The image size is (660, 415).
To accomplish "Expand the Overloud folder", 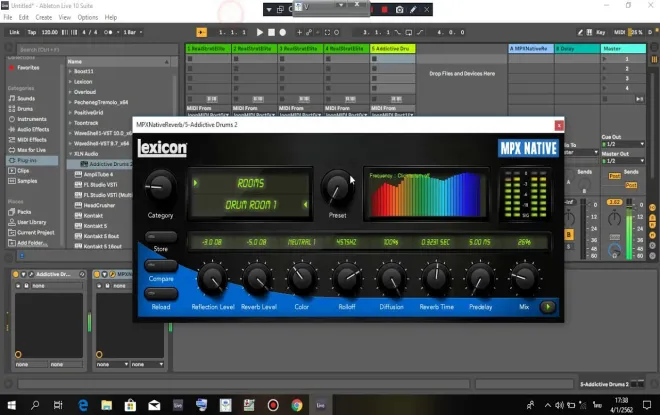I will (70, 92).
